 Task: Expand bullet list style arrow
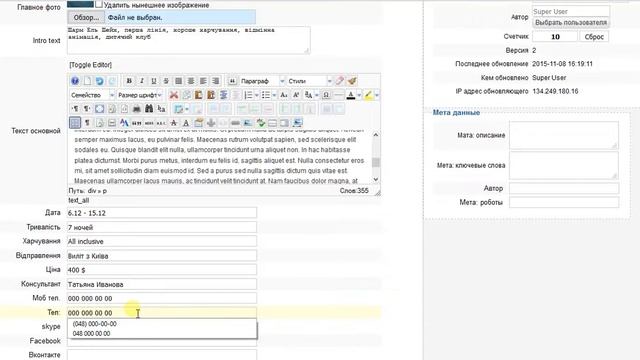[x=274, y=95]
